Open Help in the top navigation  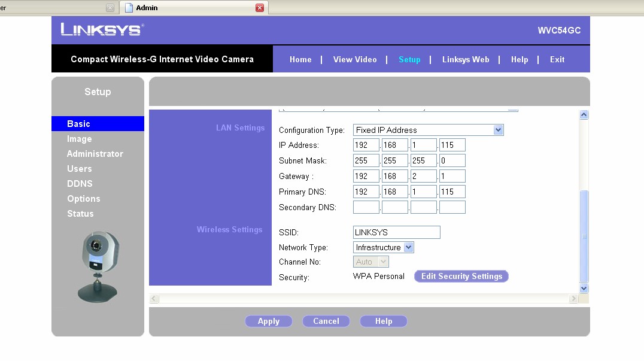(520, 59)
